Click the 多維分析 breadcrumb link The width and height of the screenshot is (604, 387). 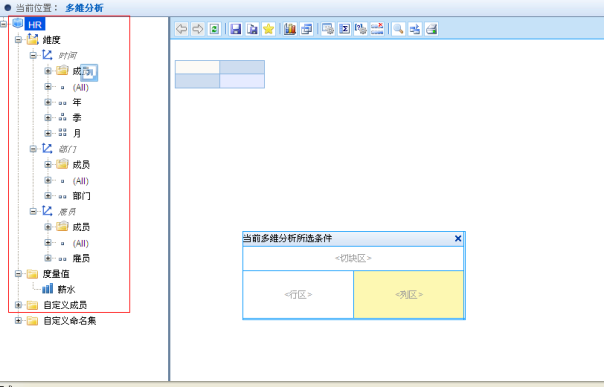(84, 8)
